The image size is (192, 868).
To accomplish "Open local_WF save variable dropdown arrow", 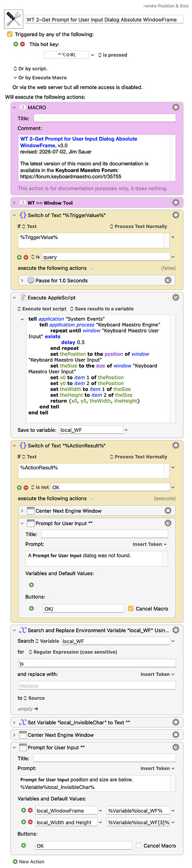I will [x=126, y=430].
